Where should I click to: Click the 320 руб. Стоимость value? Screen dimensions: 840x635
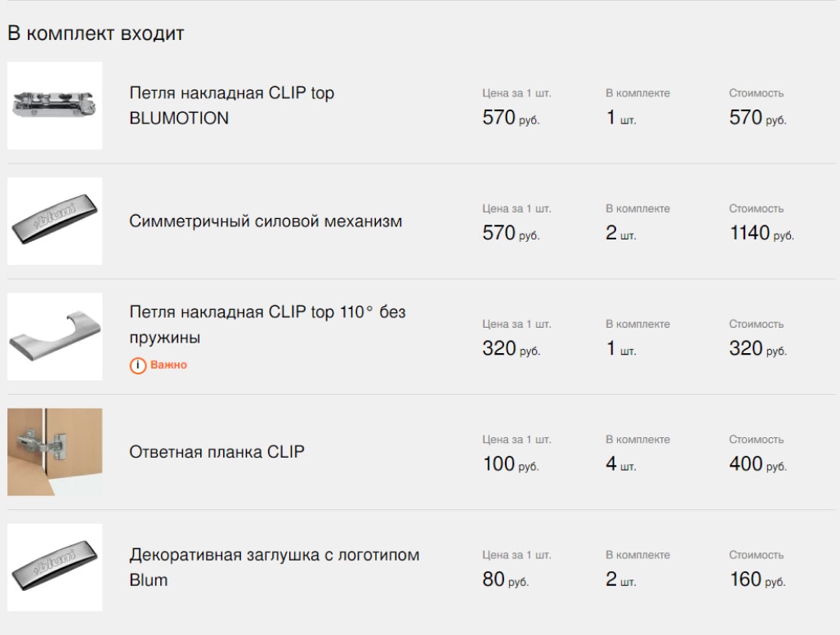pyautogui.click(x=757, y=348)
